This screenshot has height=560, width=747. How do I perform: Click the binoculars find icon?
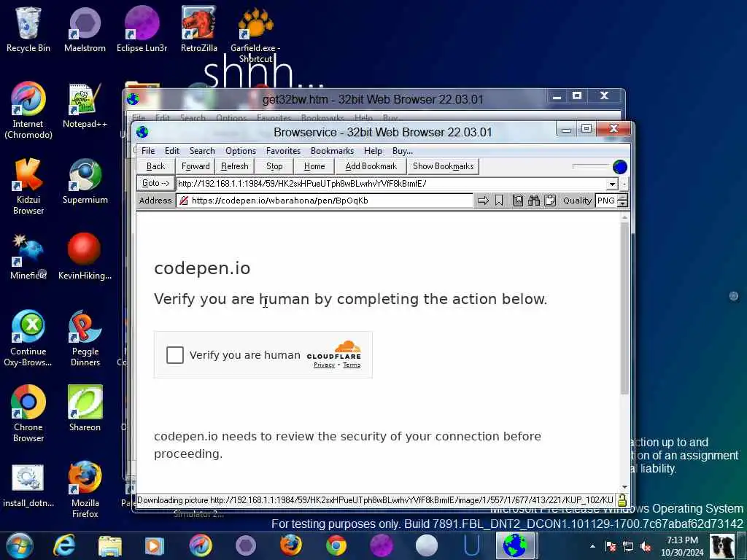[x=533, y=201]
